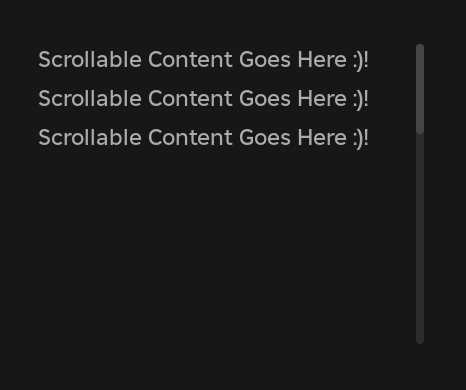Image resolution: width=466 pixels, height=390 pixels.
Task: Click the word Scrollable in the first line
Action: click(90, 60)
